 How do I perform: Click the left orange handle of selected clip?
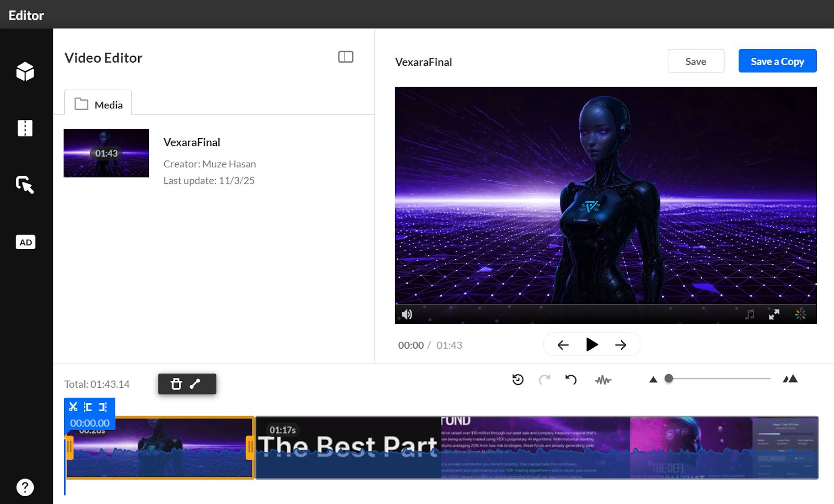[x=69, y=448]
